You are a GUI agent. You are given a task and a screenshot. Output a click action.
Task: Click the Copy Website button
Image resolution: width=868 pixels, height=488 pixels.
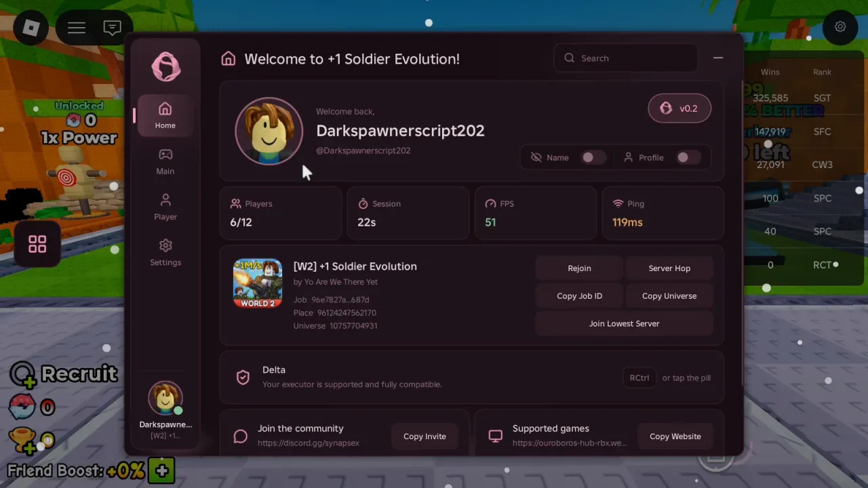tap(675, 436)
